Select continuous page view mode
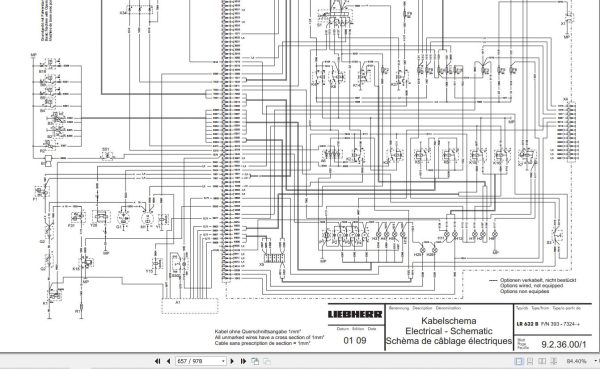The width and height of the screenshot is (600, 369). (x=530, y=361)
